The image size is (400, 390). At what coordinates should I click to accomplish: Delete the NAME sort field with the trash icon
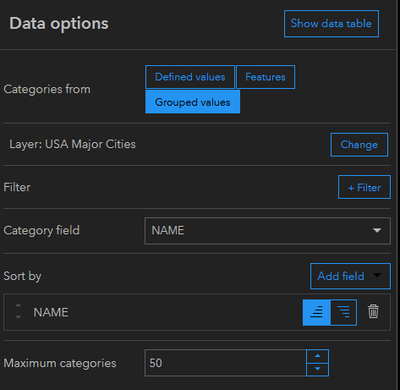click(373, 311)
